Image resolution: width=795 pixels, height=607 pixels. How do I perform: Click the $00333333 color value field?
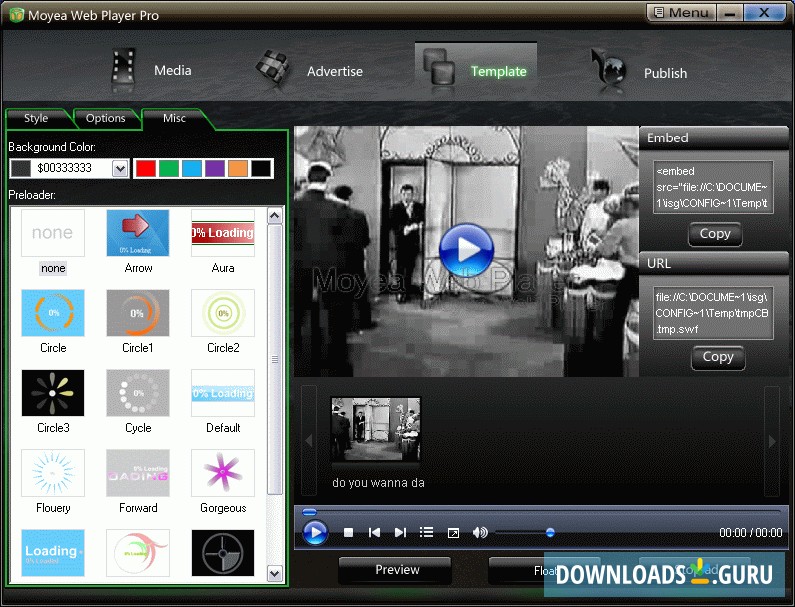click(x=71, y=168)
